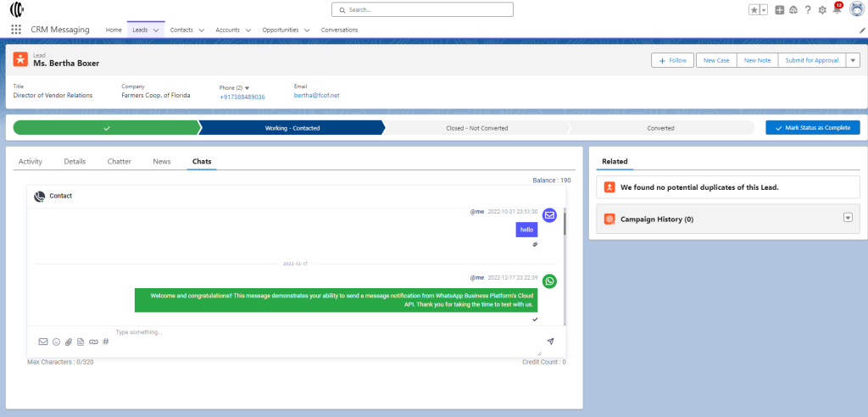Click the Balance : 190 text
868x417 pixels.
tap(551, 181)
